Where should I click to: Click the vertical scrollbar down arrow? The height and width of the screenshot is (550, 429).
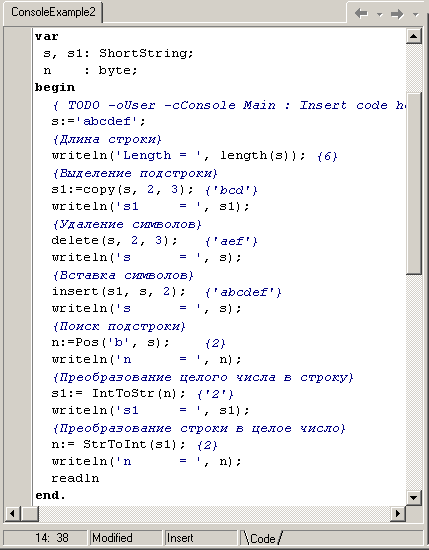click(x=414, y=497)
